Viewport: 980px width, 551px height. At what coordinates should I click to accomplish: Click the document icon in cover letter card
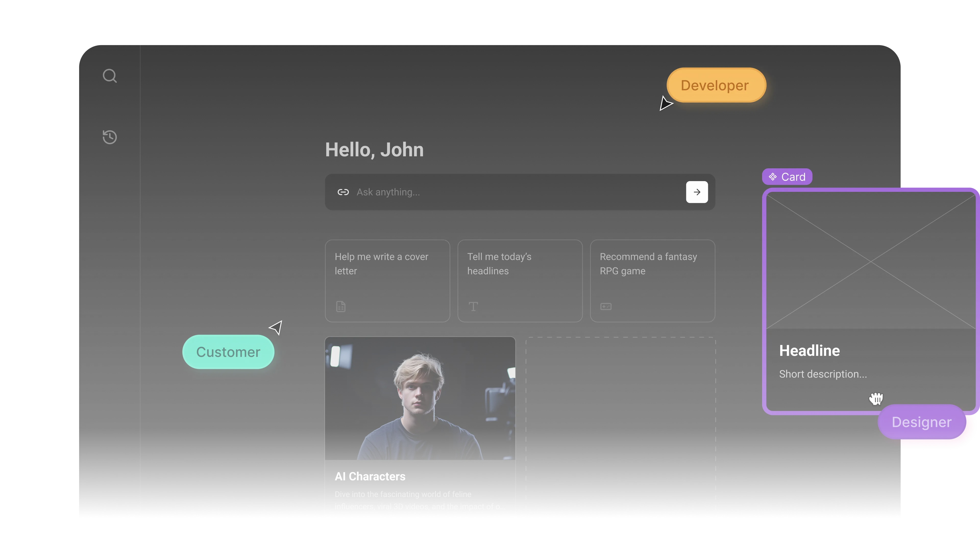(x=341, y=306)
